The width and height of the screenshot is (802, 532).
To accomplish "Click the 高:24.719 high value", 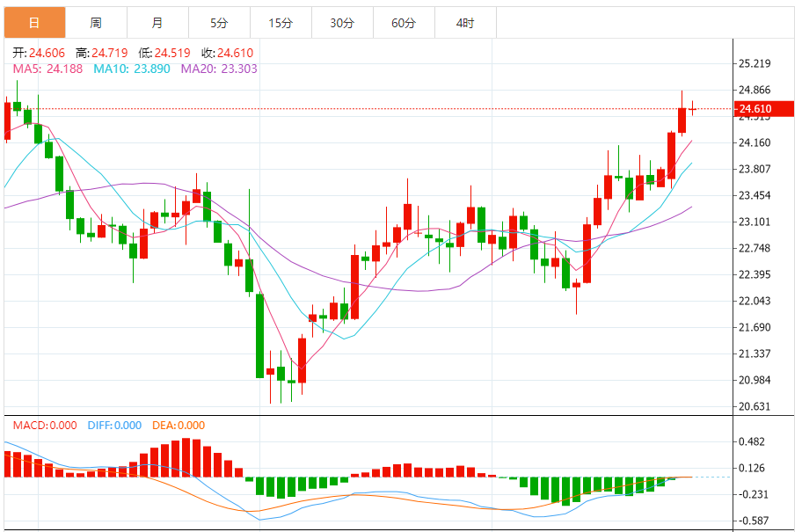I will pos(102,53).
